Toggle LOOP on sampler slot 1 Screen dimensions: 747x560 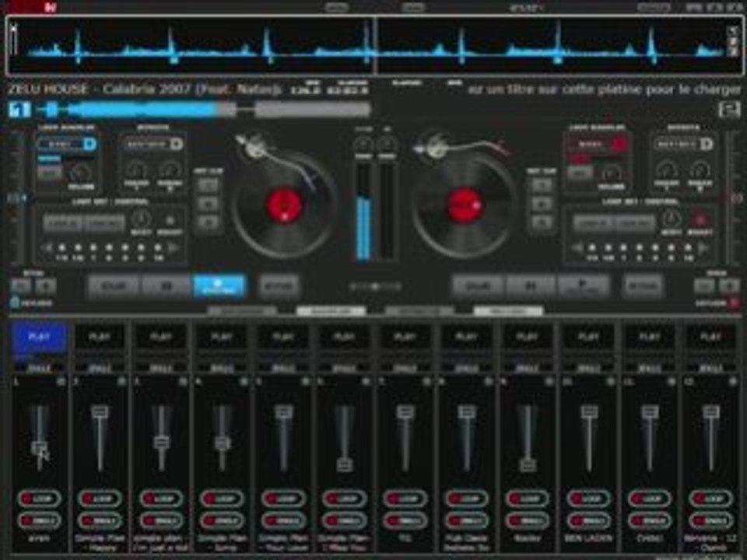pyautogui.click(x=39, y=499)
